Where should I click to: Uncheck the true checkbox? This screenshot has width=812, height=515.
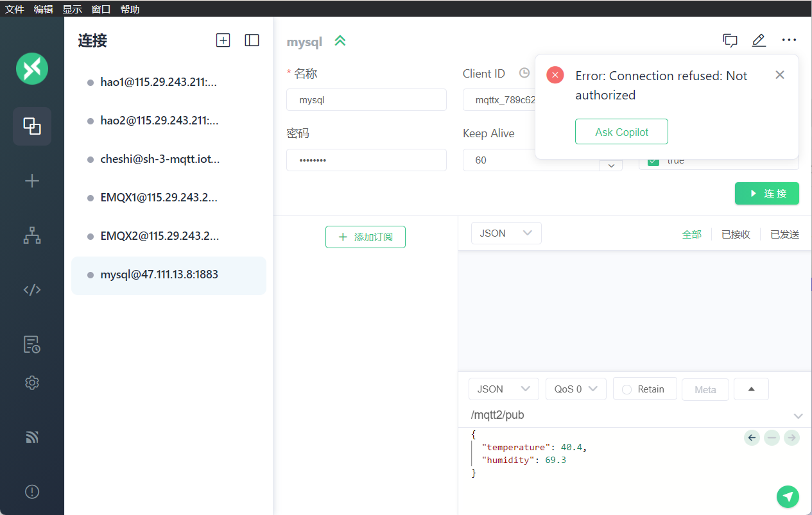coord(653,161)
